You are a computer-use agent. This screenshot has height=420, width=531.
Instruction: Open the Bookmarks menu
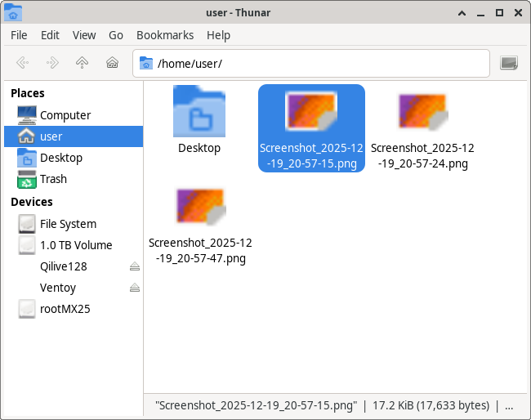(165, 35)
